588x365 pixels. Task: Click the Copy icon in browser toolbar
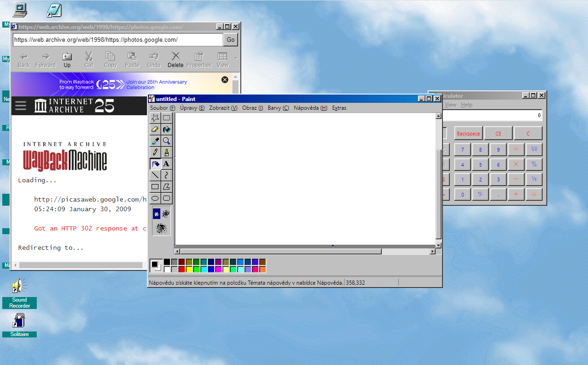tap(110, 60)
